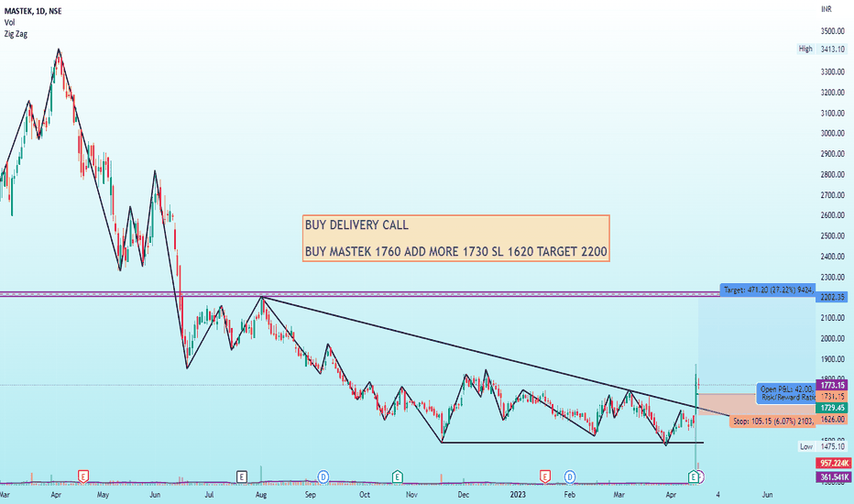The image size is (854, 504).
Task: Click the blue target zone of the long position
Action: tap(757, 345)
